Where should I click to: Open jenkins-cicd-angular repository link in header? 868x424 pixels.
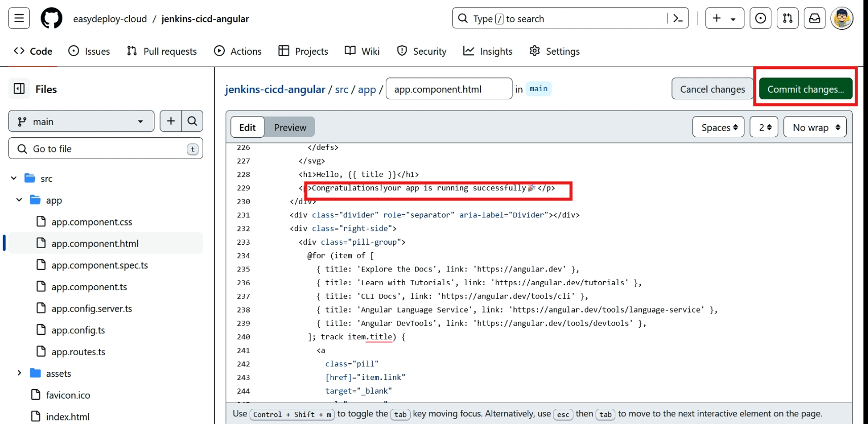click(x=205, y=19)
